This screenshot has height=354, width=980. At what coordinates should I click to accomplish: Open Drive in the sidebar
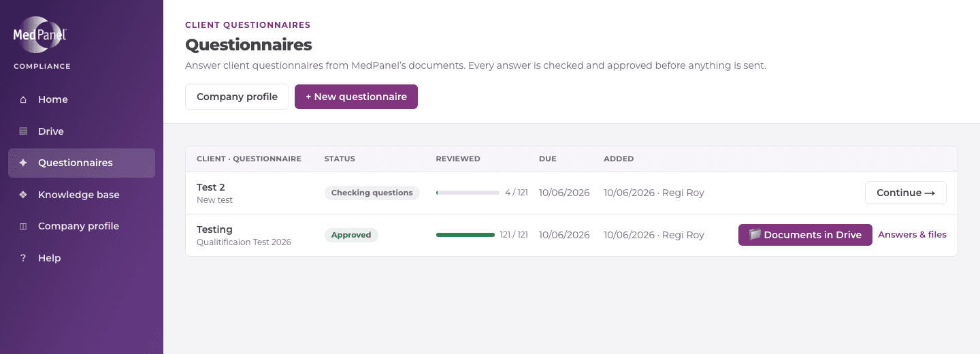[82, 131]
